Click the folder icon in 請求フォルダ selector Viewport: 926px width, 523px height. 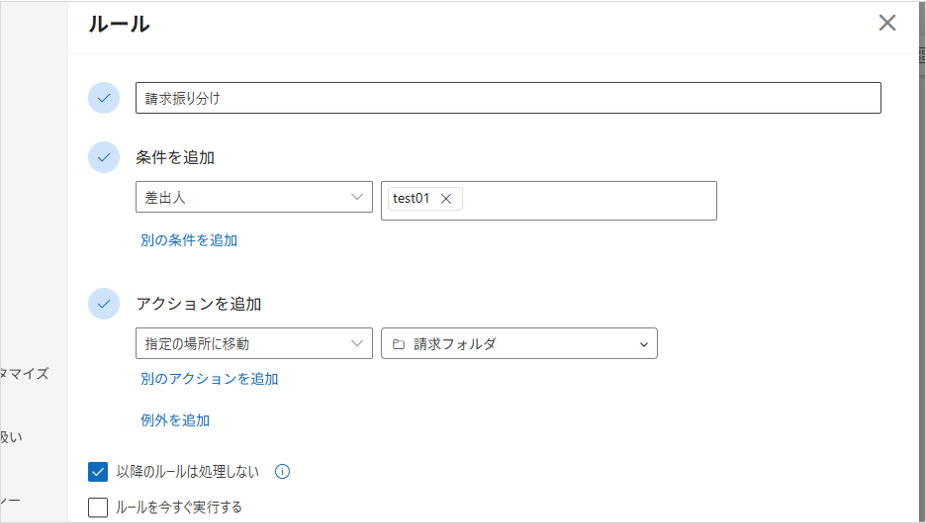click(x=398, y=344)
